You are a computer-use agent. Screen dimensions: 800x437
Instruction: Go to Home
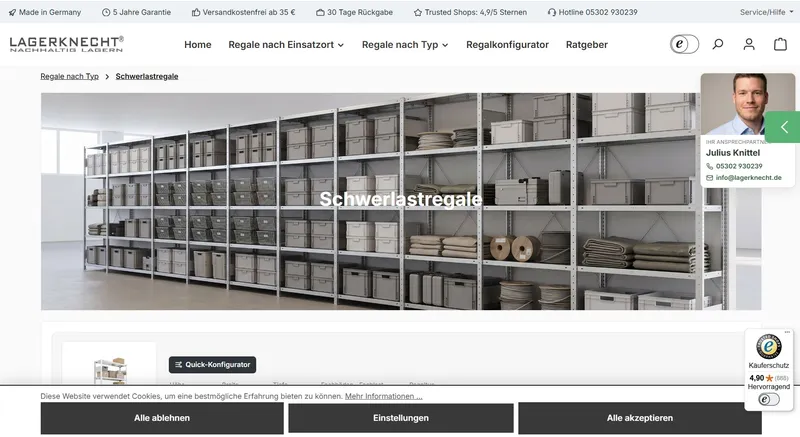pos(198,45)
